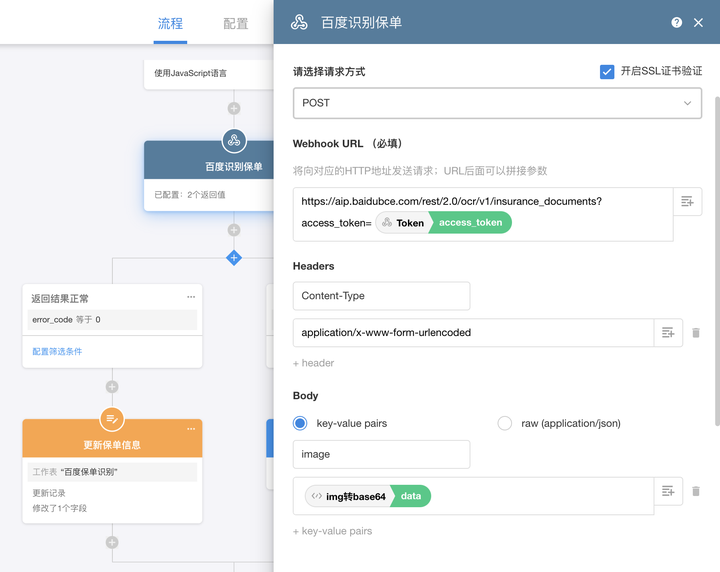Click the Content-Type header name field
The width and height of the screenshot is (720, 572).
(381, 296)
